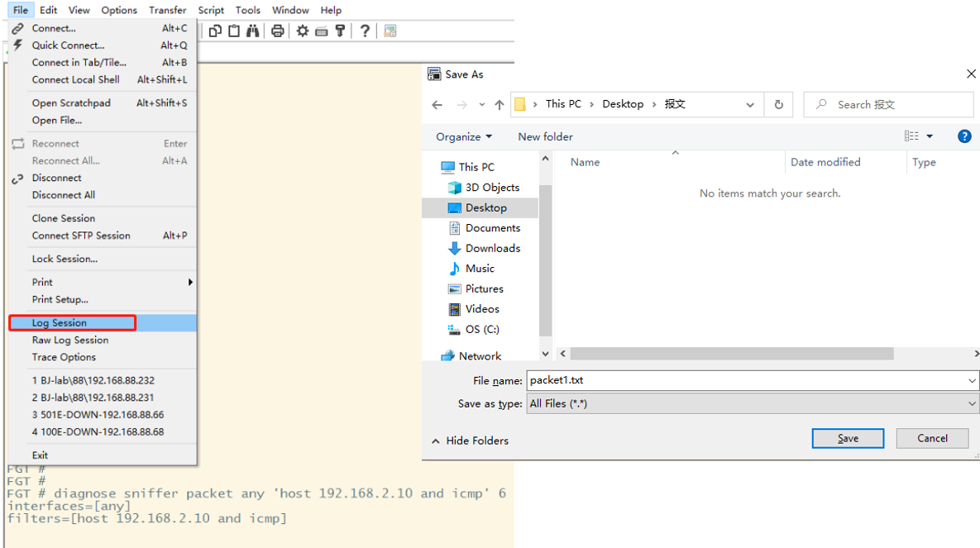The image size is (980, 548).
Task: Click the blue help icon in Save As dialog
Action: (964, 136)
